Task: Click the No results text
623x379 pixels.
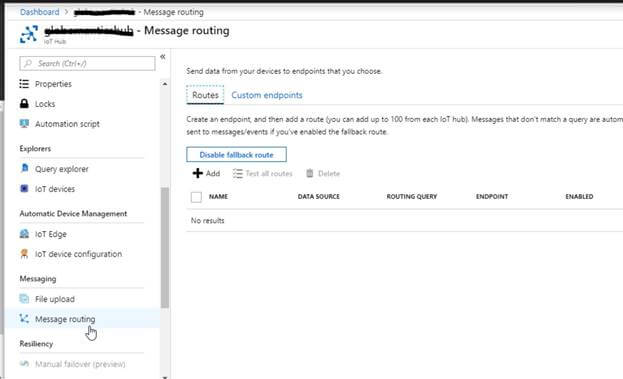Action: point(207,220)
